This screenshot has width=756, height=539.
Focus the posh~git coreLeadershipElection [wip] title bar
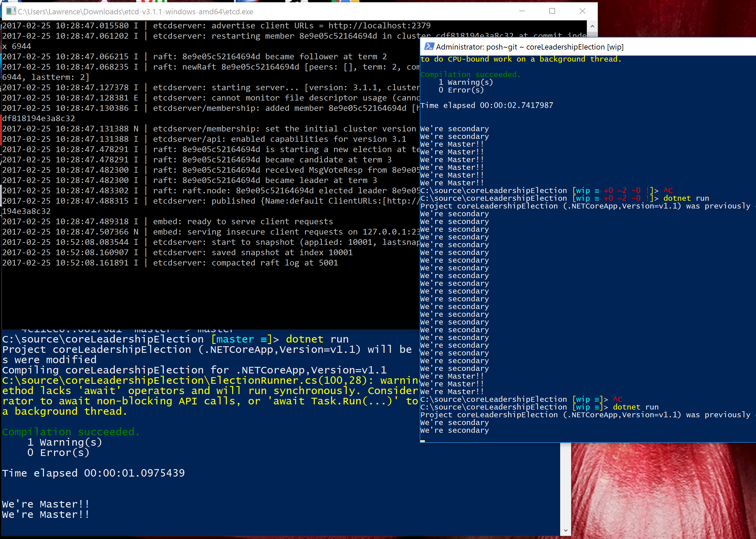pos(530,47)
